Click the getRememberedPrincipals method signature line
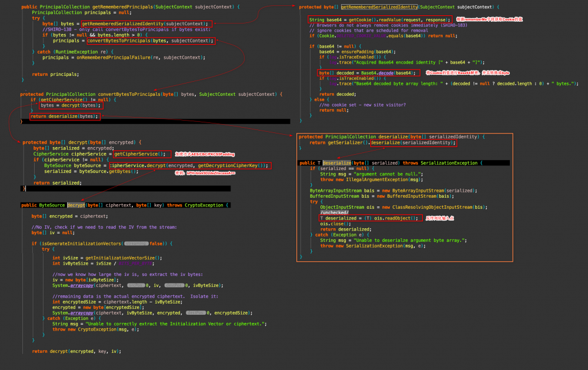The height and width of the screenshot is (370, 588). click(x=130, y=6)
